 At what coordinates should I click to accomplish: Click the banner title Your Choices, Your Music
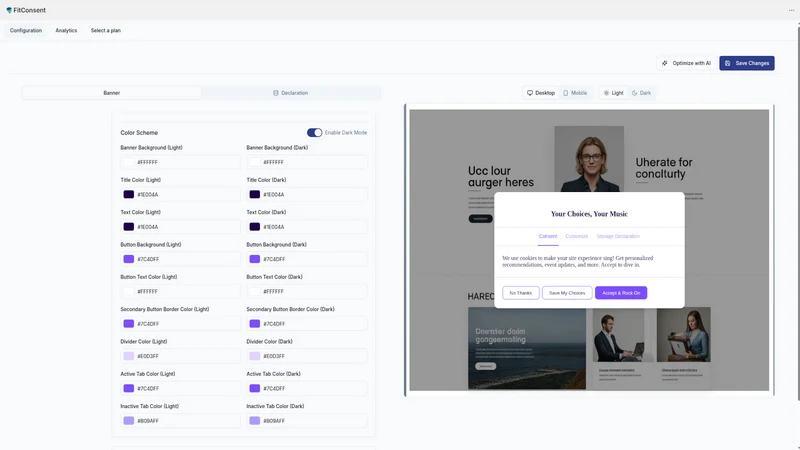click(589, 214)
